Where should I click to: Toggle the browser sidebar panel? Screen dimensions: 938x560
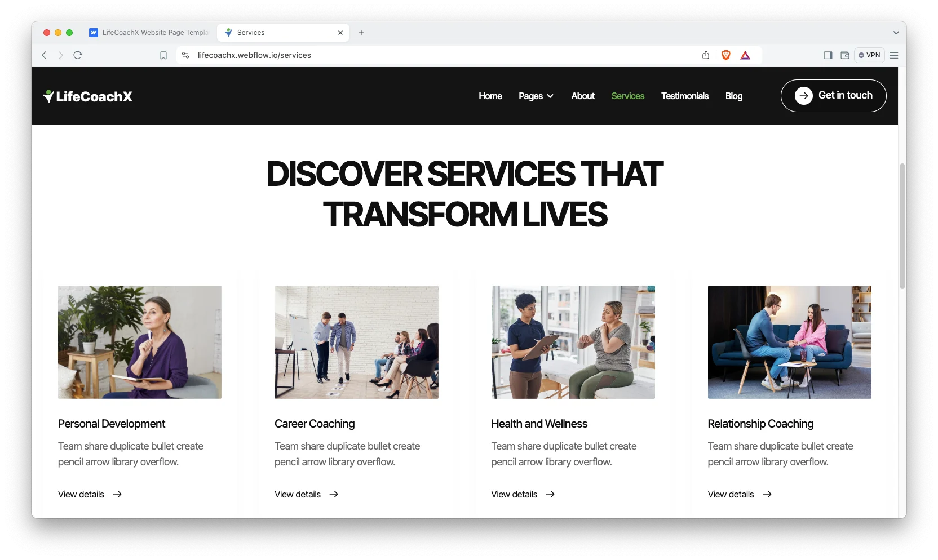coord(828,55)
